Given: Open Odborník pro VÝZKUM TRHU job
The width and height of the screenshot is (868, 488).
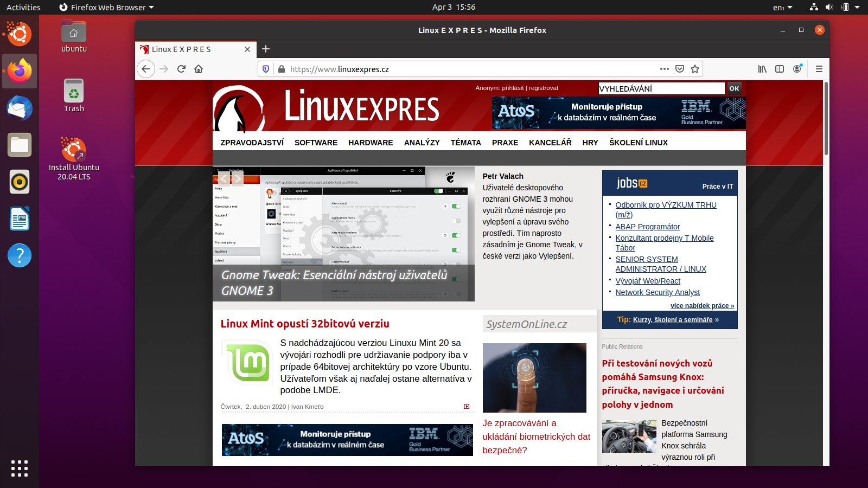Looking at the screenshot, I should (666, 210).
